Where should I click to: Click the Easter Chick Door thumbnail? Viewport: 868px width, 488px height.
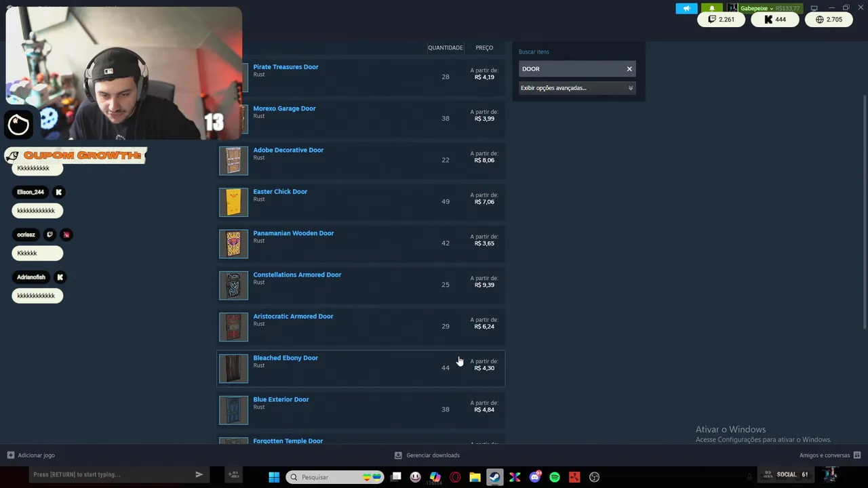point(233,202)
